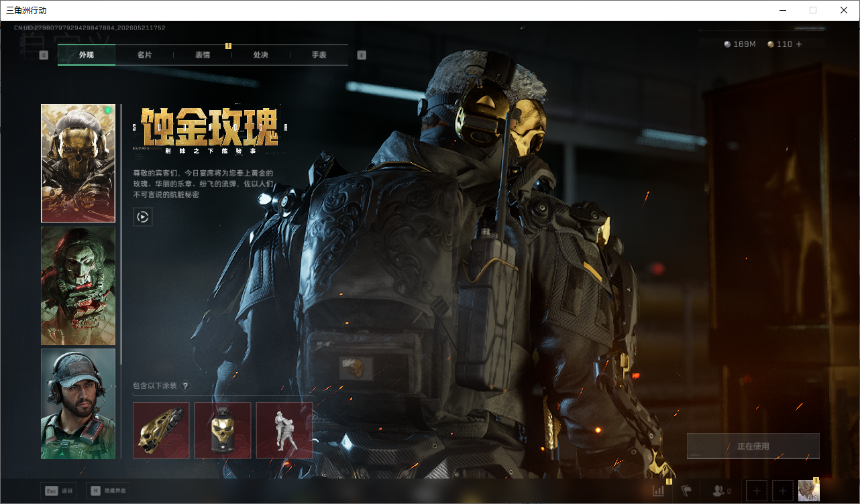Play the 蚀金玫瑰 skin preview video
The width and height of the screenshot is (860, 504).
pos(142,216)
